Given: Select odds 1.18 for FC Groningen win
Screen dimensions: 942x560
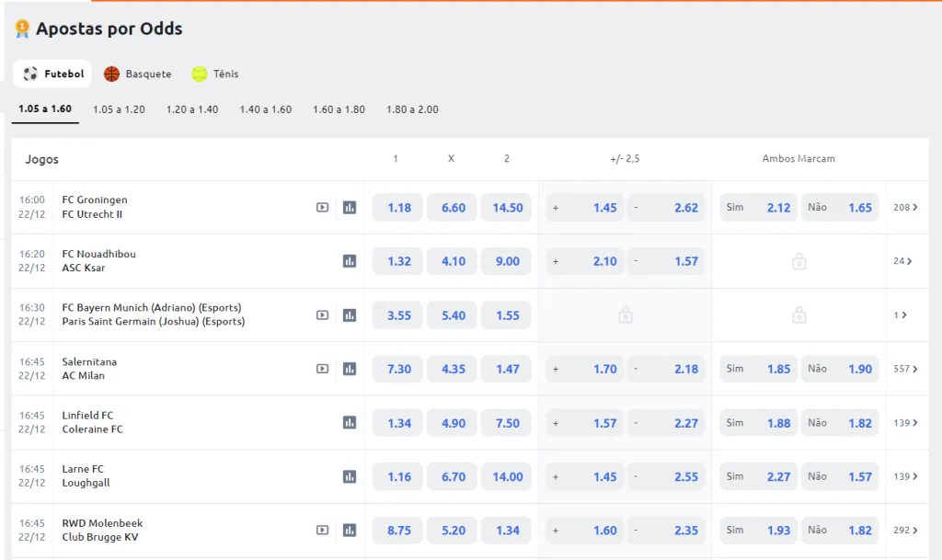Looking at the screenshot, I should pyautogui.click(x=398, y=208).
